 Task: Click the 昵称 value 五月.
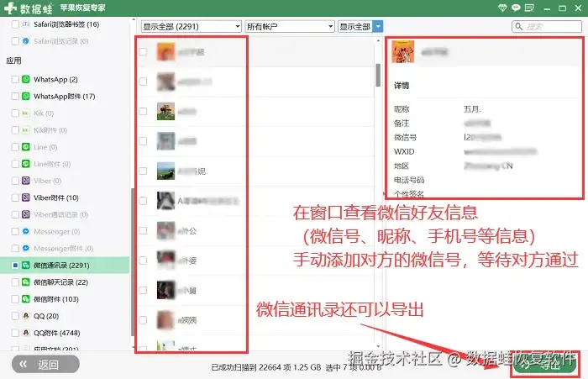click(472, 108)
